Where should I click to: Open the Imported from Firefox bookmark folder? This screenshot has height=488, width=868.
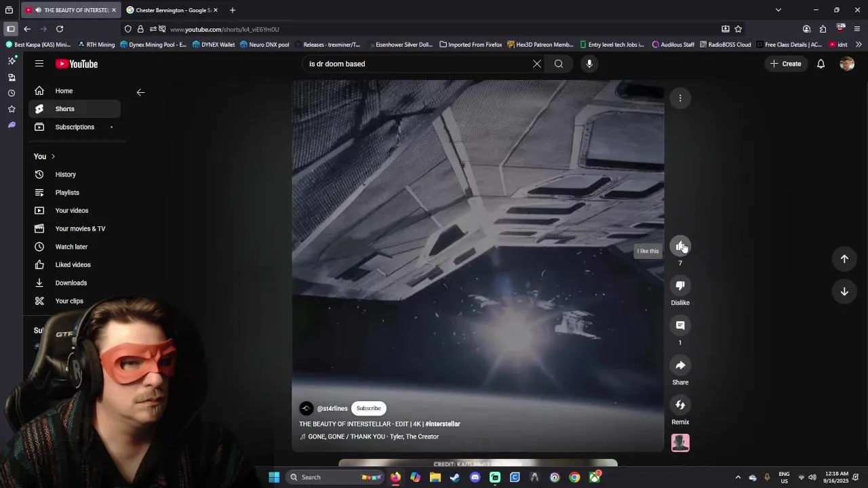coord(471,45)
